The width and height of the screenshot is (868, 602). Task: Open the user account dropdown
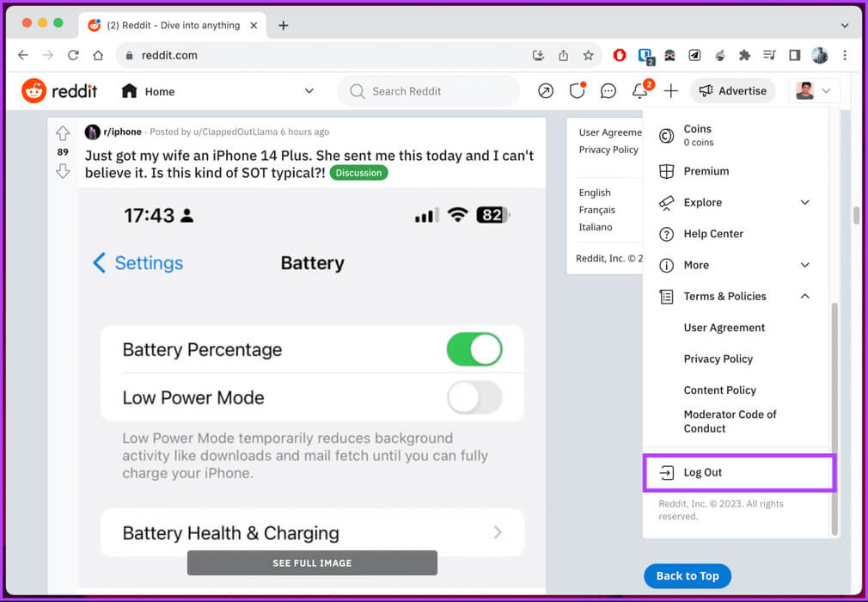[x=814, y=91]
